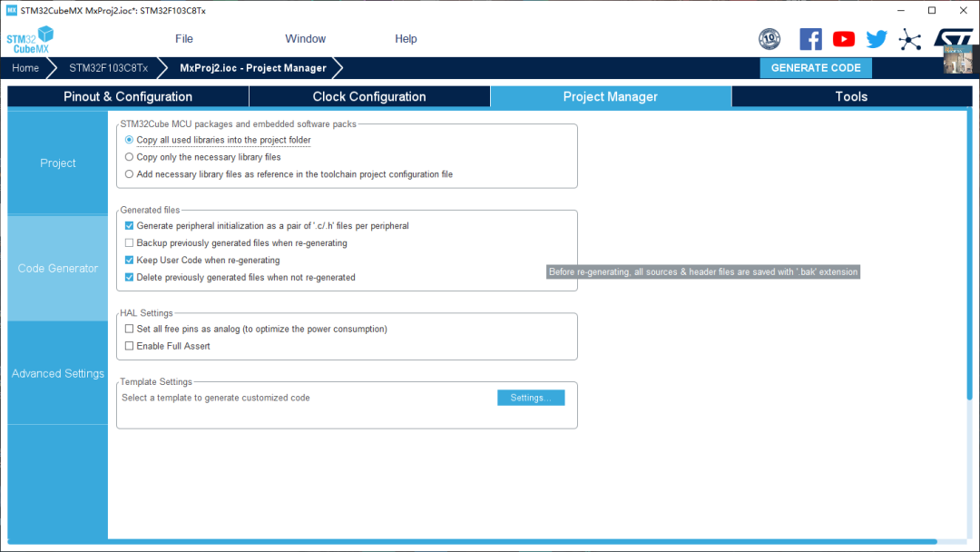Minimize the STM32CubeMX window
980x552 pixels.
tap(901, 10)
